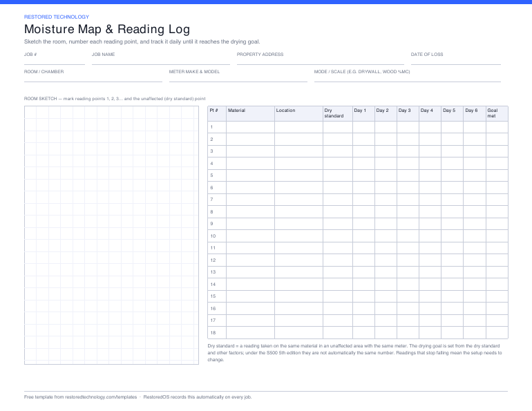The image size is (532, 411).
Task: Click the Job # input line
Action: tap(55, 61)
